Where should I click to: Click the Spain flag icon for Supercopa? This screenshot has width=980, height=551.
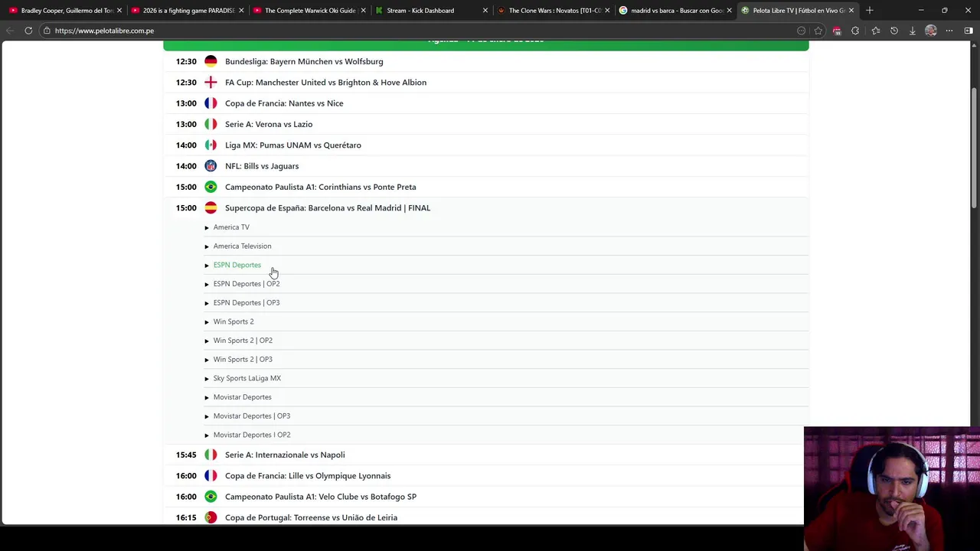tap(211, 207)
